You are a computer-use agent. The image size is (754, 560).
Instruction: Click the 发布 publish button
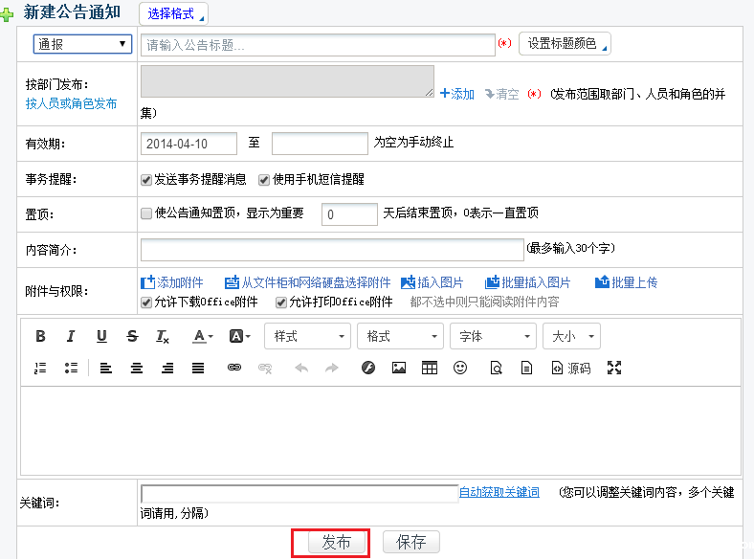pyautogui.click(x=336, y=543)
